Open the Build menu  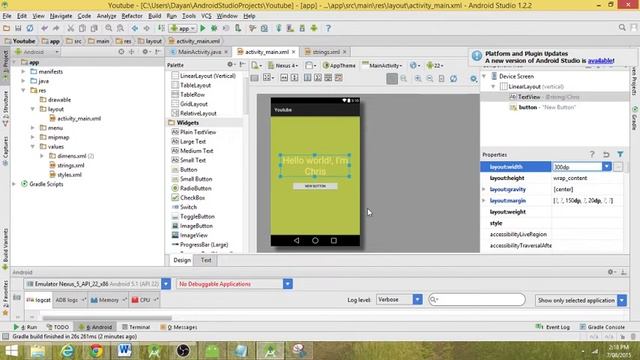[x=154, y=16]
